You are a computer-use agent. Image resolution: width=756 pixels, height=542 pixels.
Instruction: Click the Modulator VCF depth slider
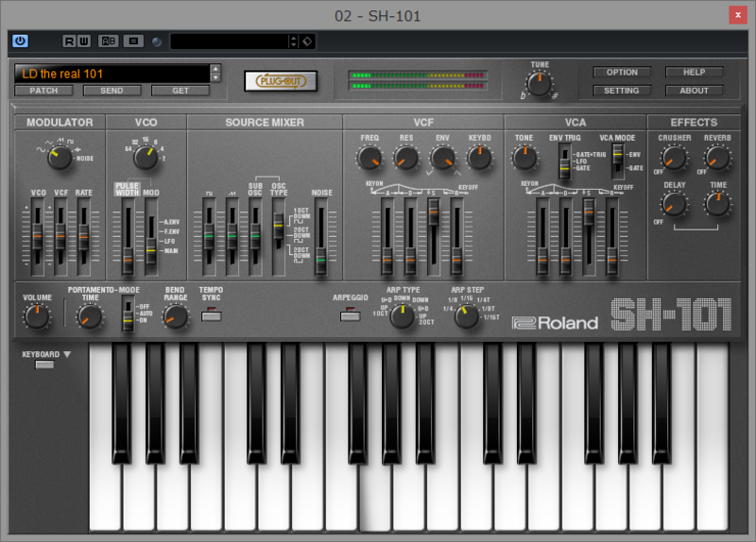(x=60, y=237)
